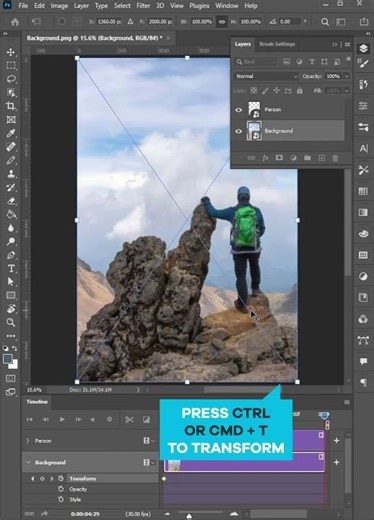Open the layer Kind filter dropdown

pos(257,62)
